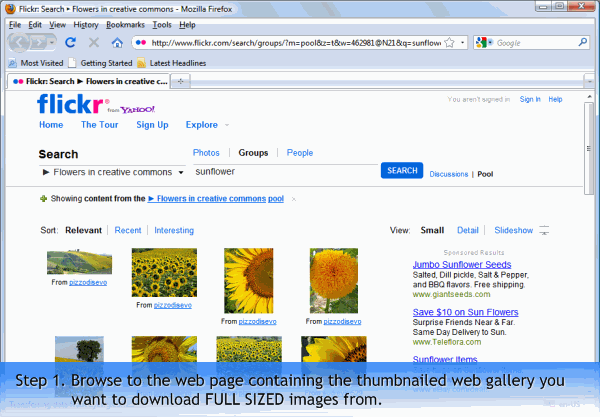Open the hillside landscape thumbnail
Screen dimensions: 600x417
coord(79,262)
